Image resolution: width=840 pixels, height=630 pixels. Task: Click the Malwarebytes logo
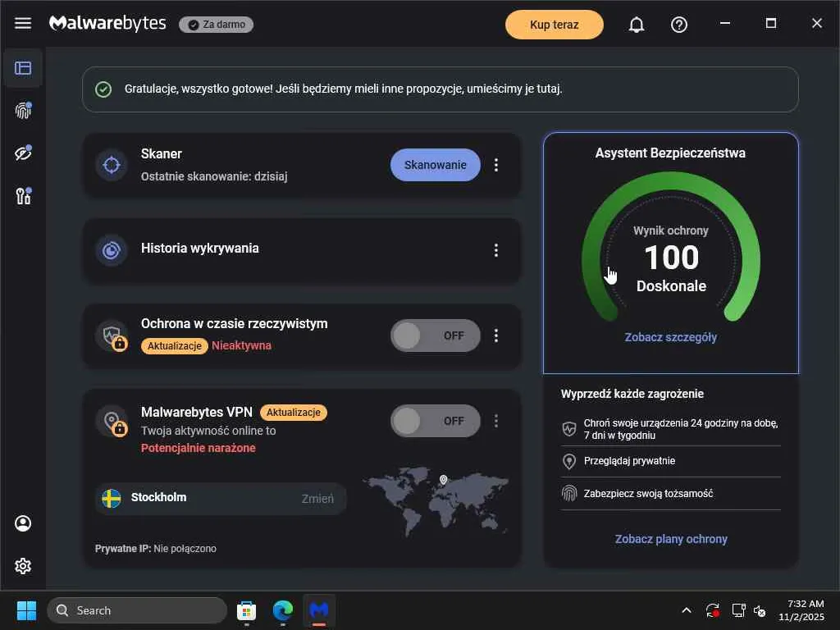tap(107, 24)
